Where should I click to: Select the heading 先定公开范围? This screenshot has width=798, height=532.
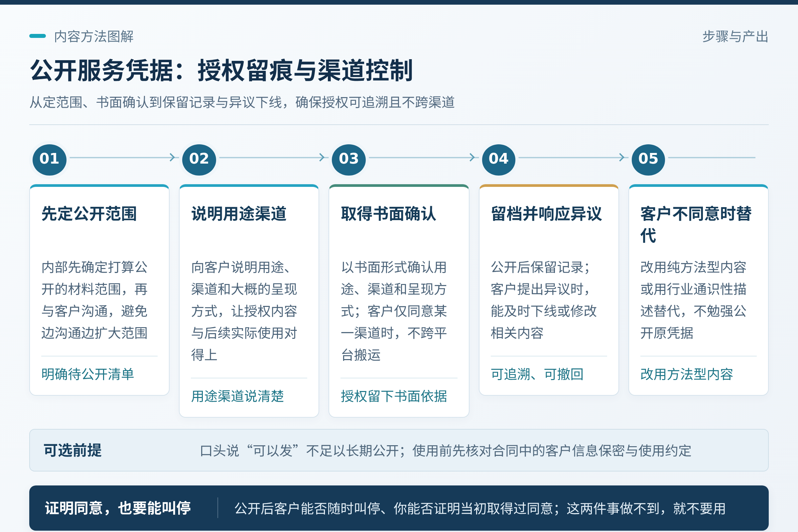[x=89, y=214]
